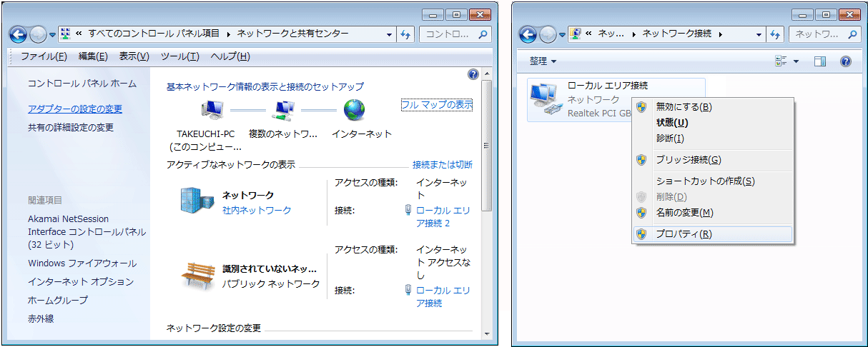
Task: Open view options dropdown arrow
Action: (796, 61)
